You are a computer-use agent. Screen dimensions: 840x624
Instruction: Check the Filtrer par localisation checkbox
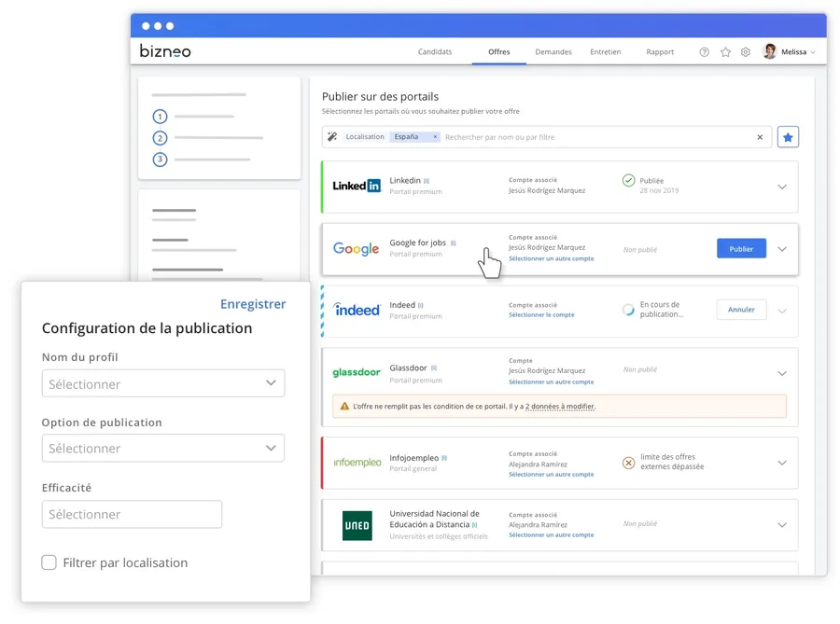coord(49,562)
